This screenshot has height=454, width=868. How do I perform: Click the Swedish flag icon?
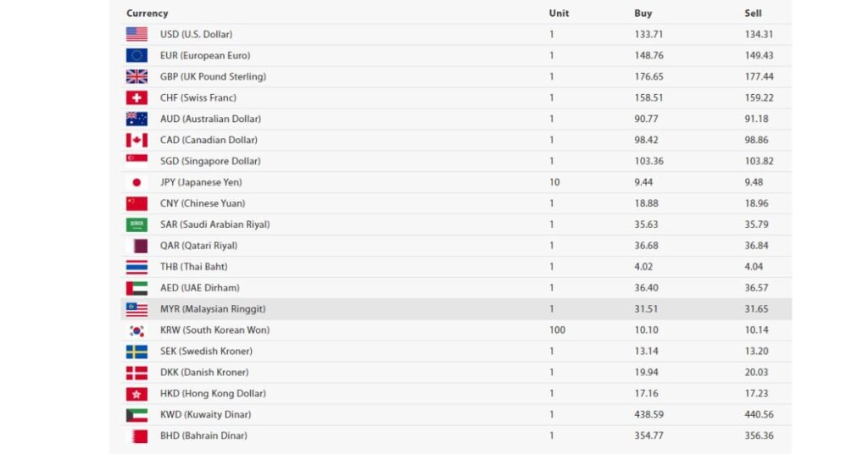point(136,352)
